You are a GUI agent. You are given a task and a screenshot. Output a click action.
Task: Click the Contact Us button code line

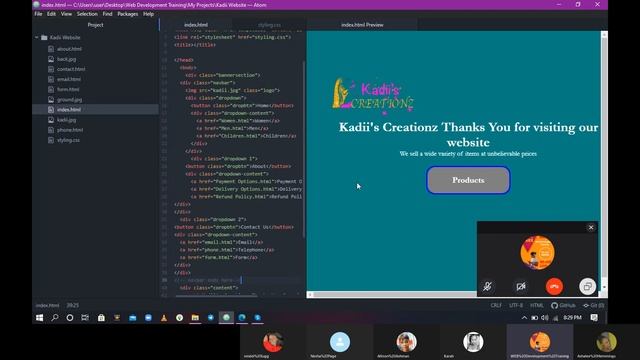point(234,227)
